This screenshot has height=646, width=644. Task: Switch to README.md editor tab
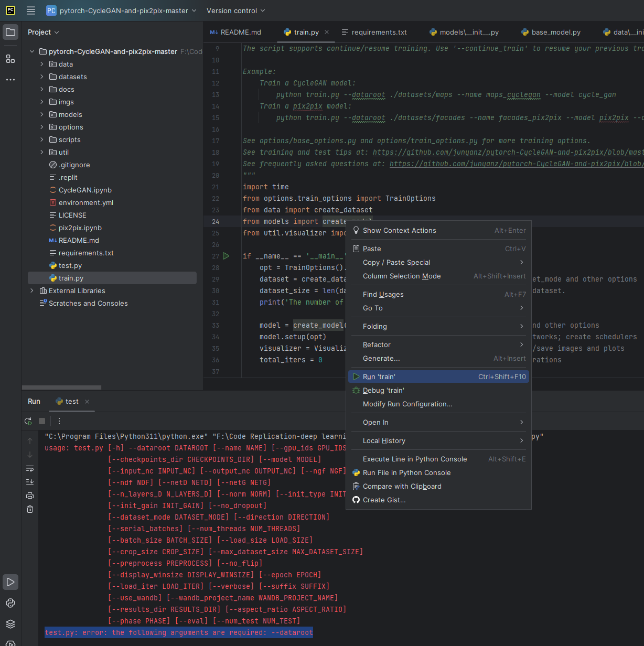point(235,32)
